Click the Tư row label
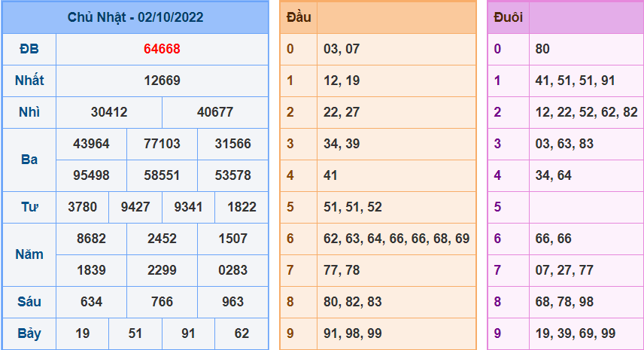Viewport: 644px width, 350px height. click(x=29, y=207)
